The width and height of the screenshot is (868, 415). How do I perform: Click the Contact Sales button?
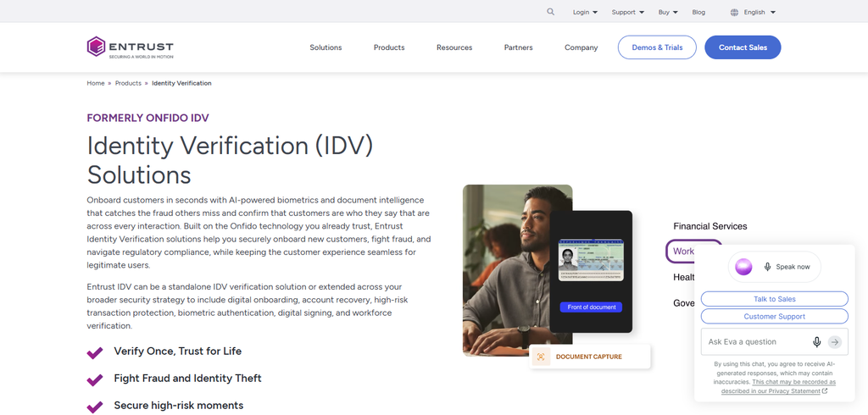point(743,47)
